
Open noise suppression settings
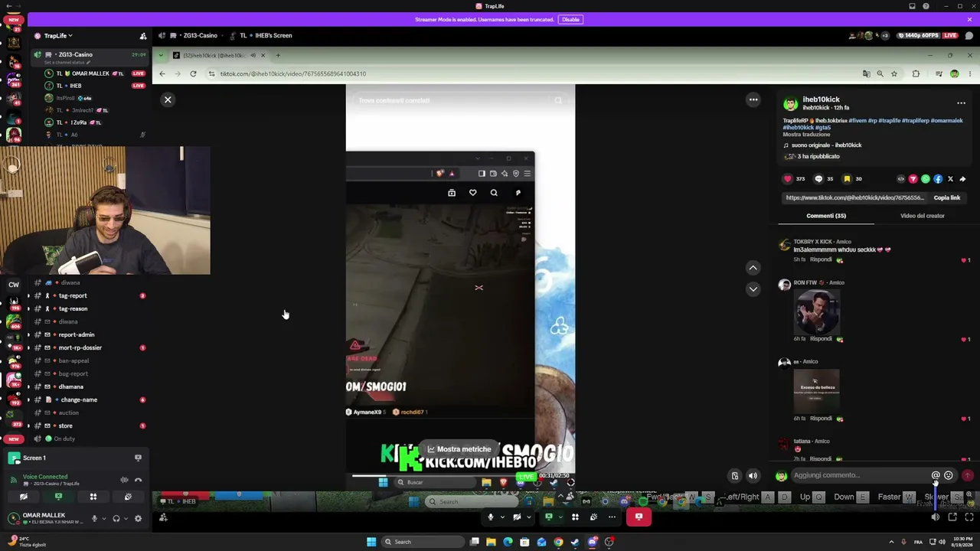124,481
